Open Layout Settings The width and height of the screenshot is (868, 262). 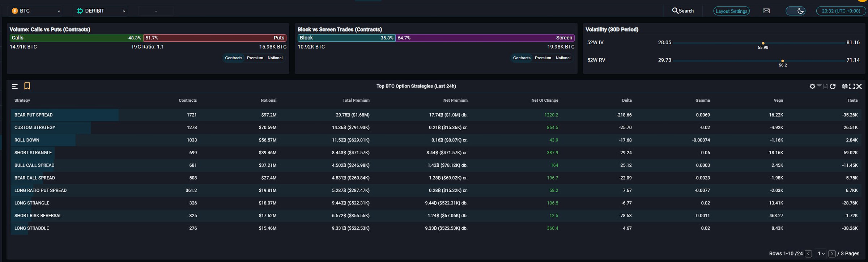click(731, 11)
